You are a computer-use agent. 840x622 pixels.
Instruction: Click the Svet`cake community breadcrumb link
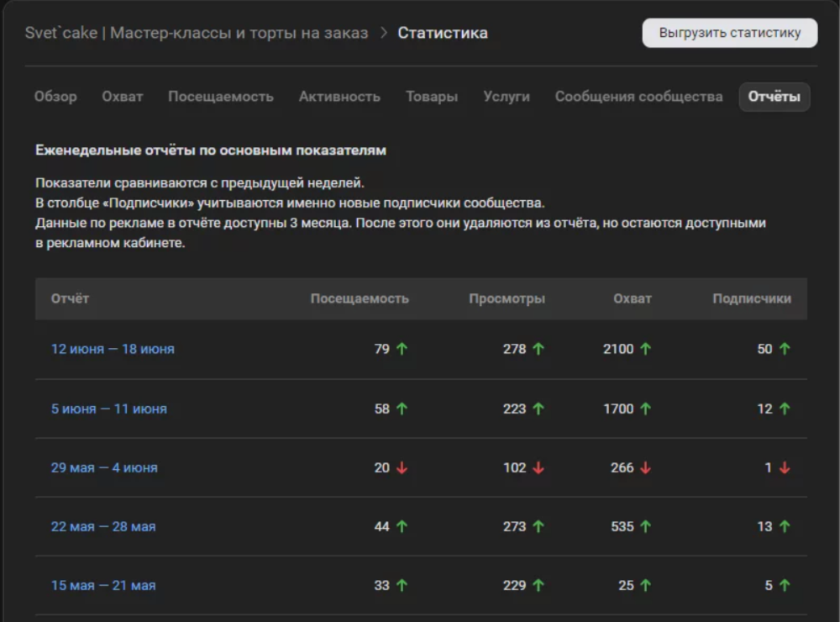click(x=197, y=34)
